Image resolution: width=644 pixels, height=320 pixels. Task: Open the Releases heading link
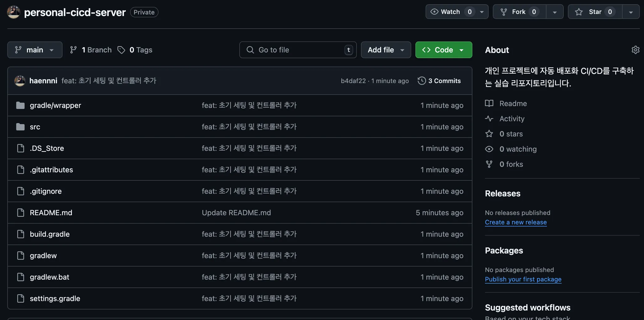tap(502, 193)
